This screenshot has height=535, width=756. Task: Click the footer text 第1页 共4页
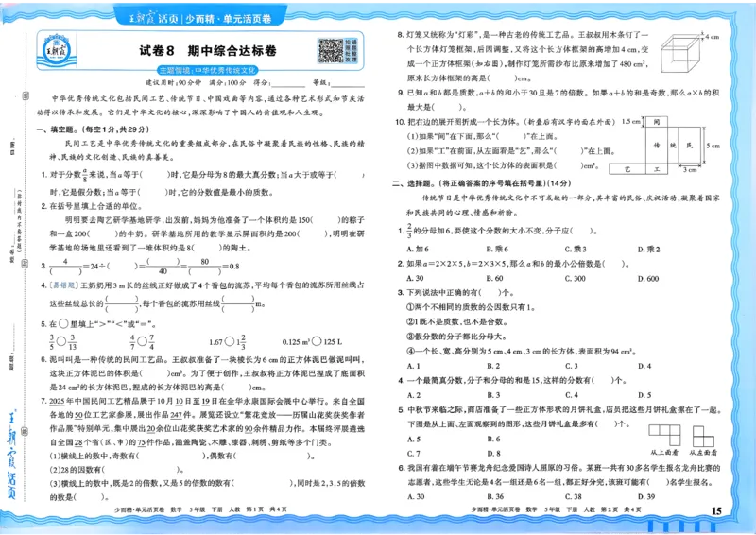266,509
